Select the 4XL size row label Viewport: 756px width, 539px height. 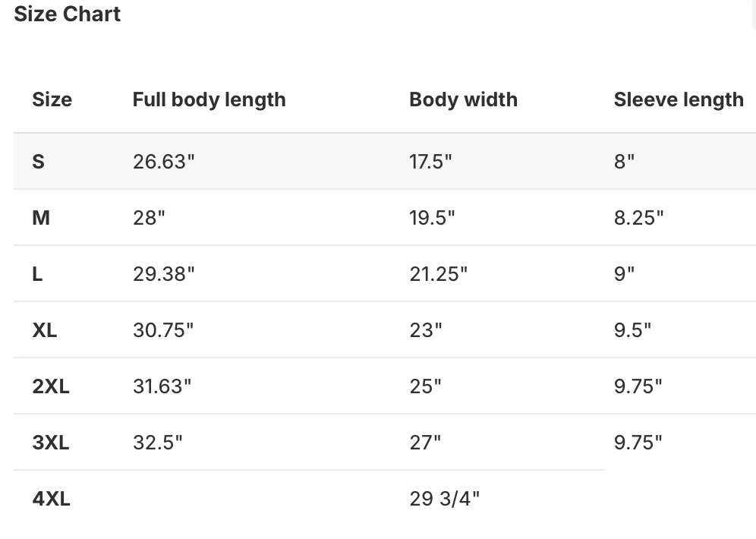coord(51,499)
